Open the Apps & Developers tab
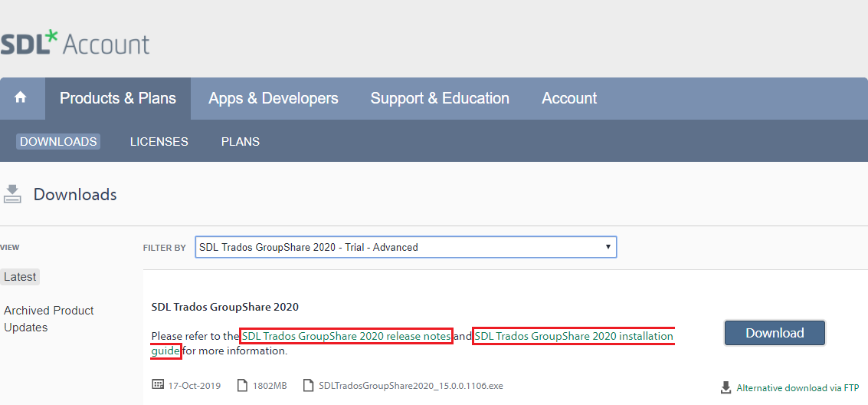Viewport: 868px width, 405px height. [274, 98]
